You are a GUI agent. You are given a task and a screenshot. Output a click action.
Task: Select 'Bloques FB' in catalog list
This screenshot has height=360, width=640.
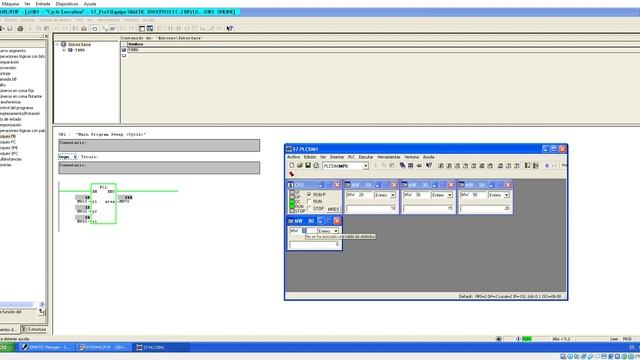[x=8, y=136]
